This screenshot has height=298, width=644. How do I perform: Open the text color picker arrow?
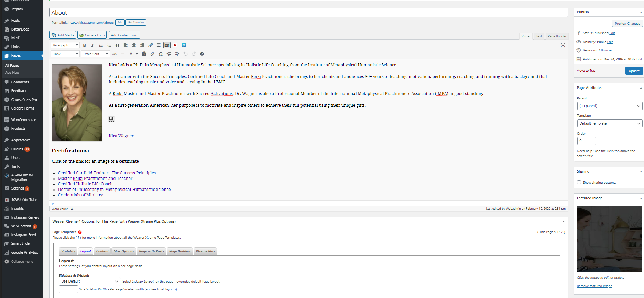click(x=137, y=54)
